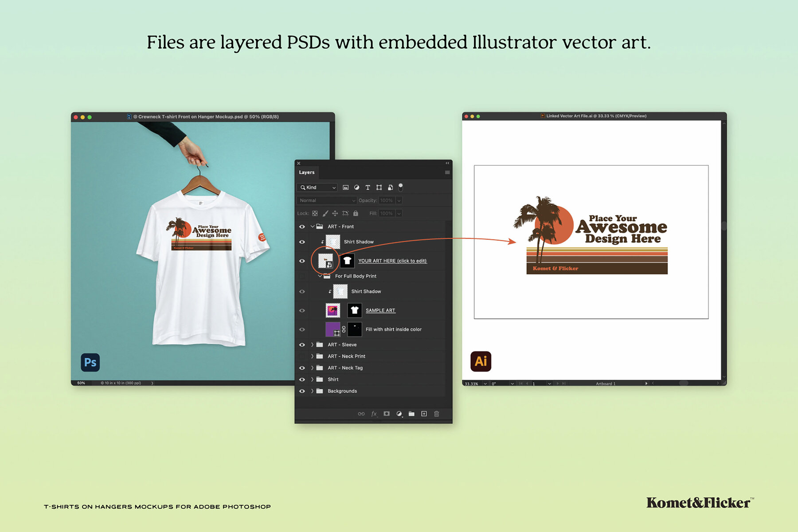Screen dimensions: 798x532
Task: Toggle the layer filter on/off switch
Action: tap(401, 187)
